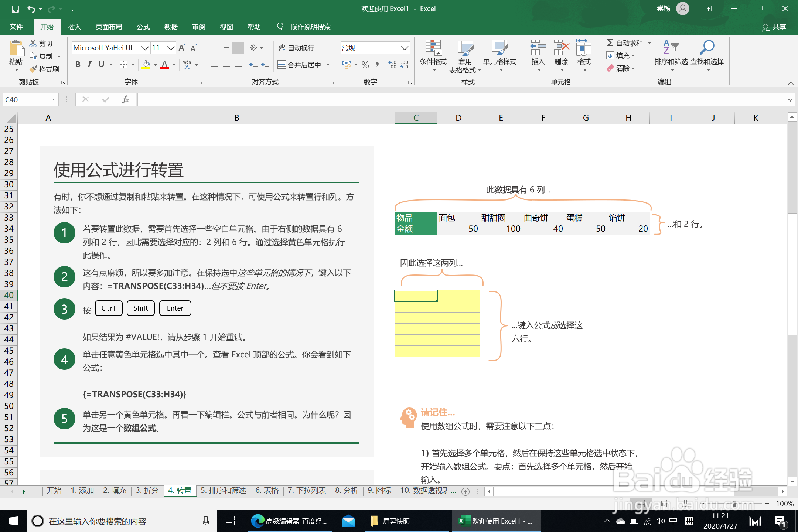Click the yellow fill color swatch
The image size is (798, 532).
tap(146, 65)
